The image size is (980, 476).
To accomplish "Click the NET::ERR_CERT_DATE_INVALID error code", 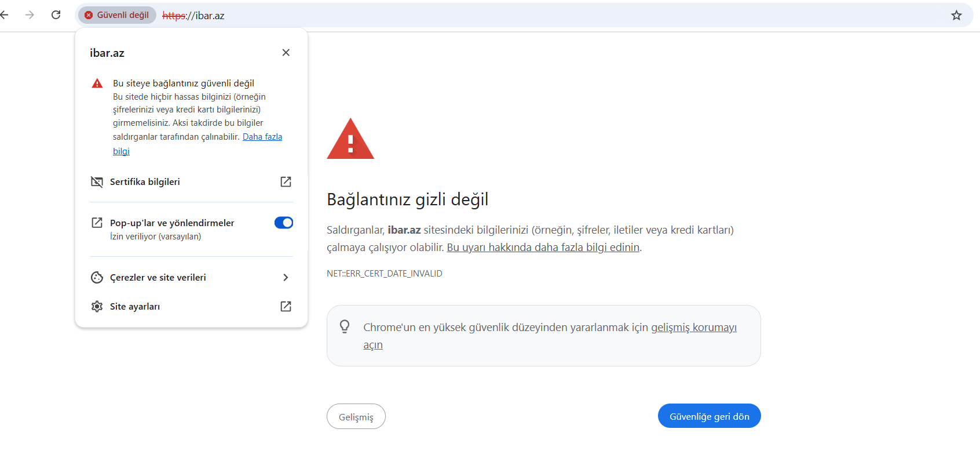I will click(x=384, y=274).
